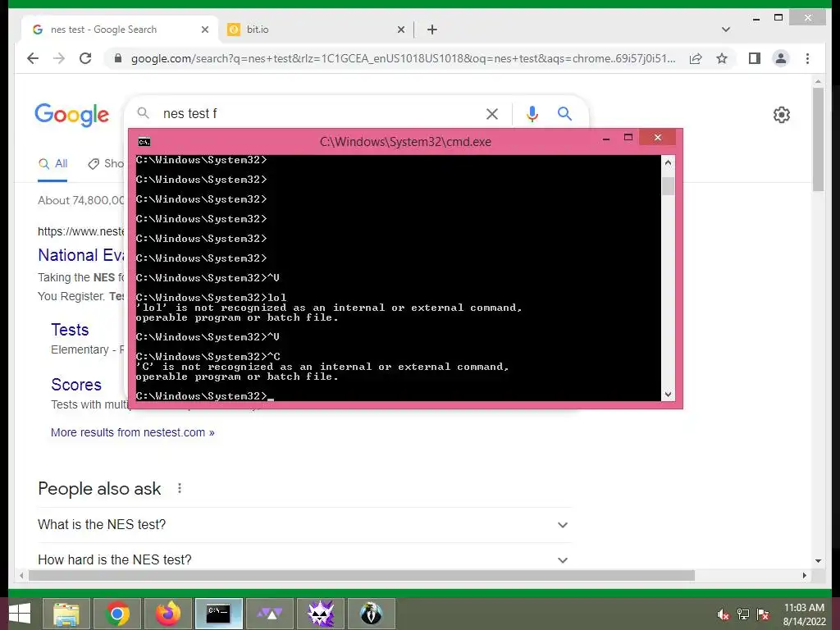Open the taskbar clock showing 11:03 AM

pyautogui.click(x=804, y=614)
